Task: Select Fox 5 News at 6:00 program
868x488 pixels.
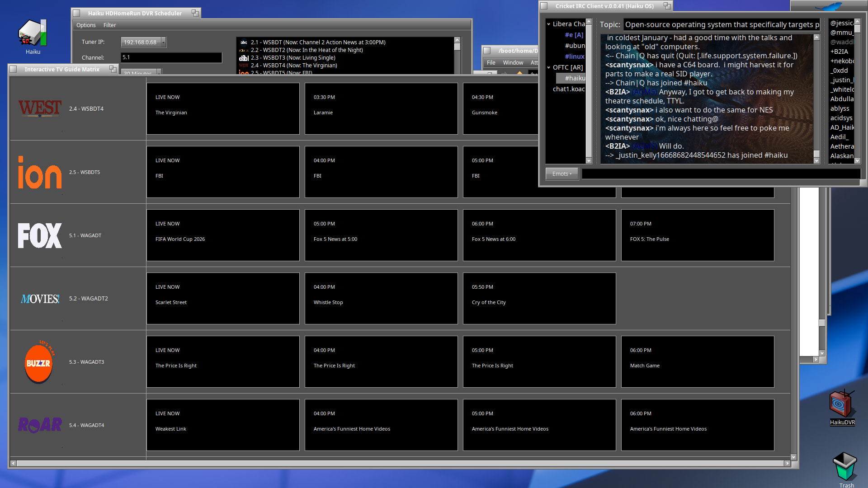Action: tap(539, 235)
